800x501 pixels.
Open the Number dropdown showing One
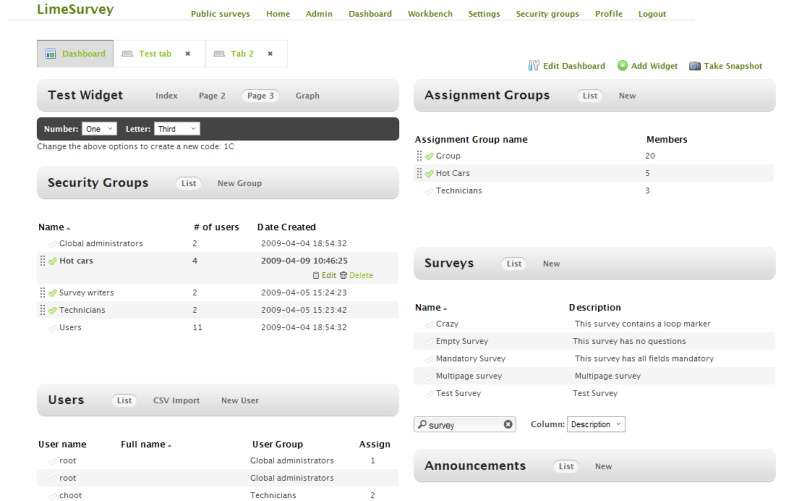[99, 129]
